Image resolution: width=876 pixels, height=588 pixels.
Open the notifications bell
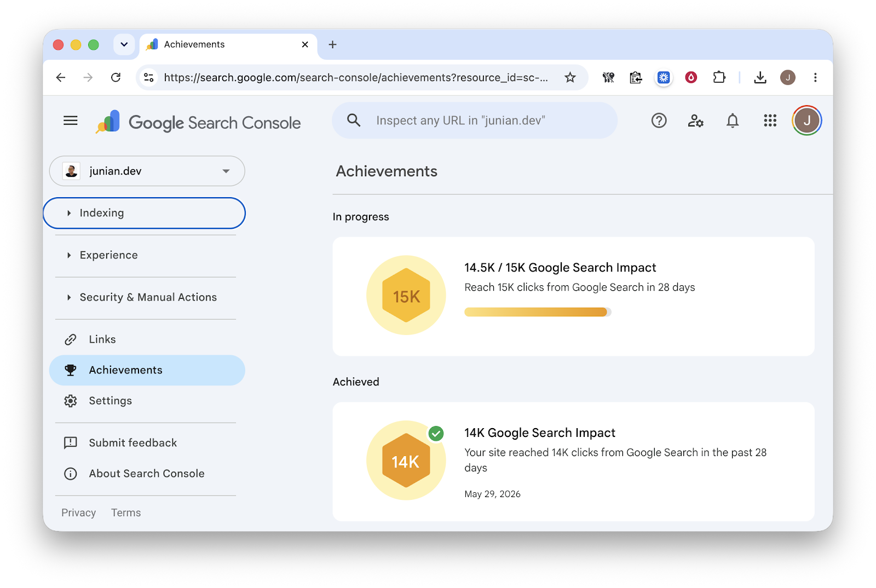tap(733, 120)
